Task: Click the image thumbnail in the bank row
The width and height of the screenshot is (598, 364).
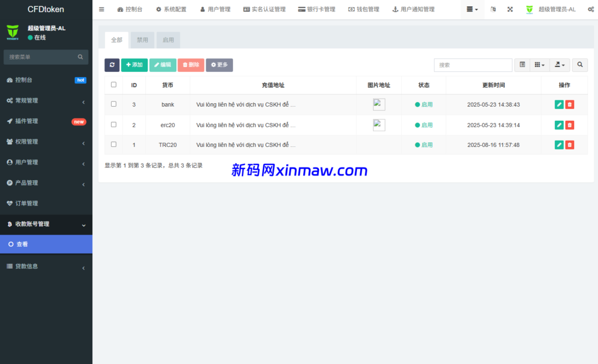Action: pos(379,104)
